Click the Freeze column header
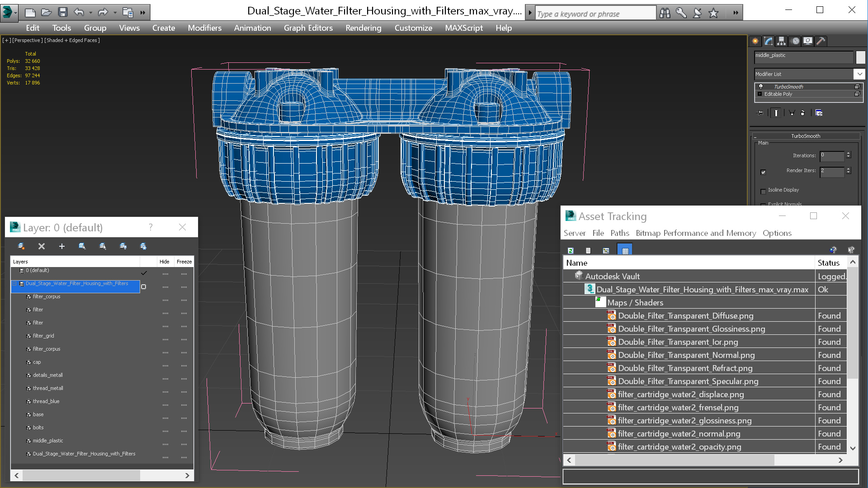 tap(184, 262)
